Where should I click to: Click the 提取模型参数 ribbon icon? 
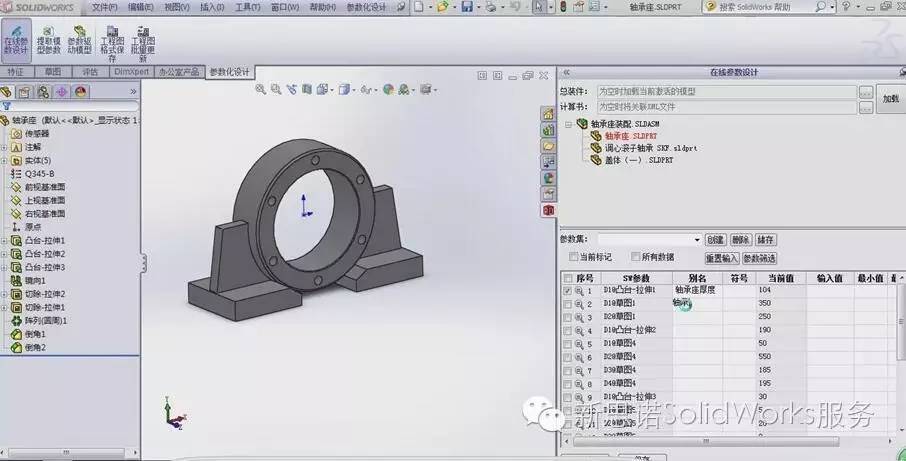coord(49,40)
